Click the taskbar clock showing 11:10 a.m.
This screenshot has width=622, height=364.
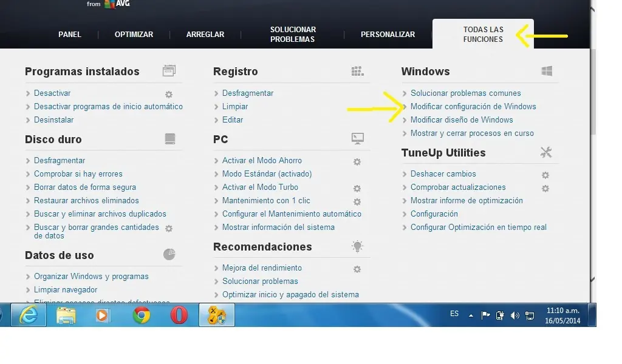point(562,315)
